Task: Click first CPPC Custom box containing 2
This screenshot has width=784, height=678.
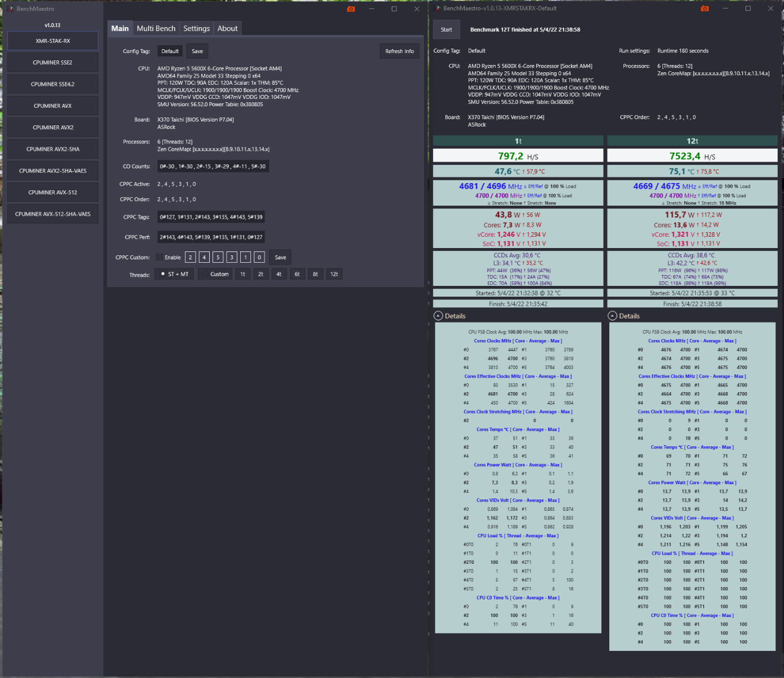Action: click(190, 257)
